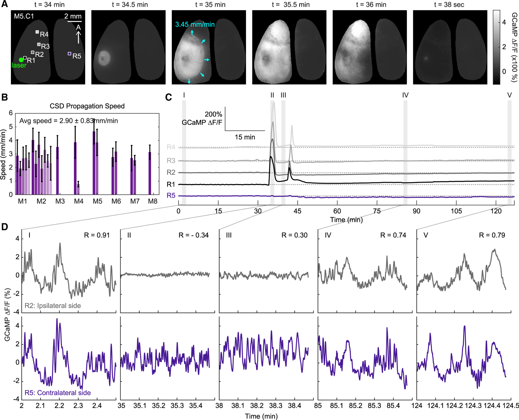Click the shaded window I marker in panel C
519x420 pixels.
[184, 153]
